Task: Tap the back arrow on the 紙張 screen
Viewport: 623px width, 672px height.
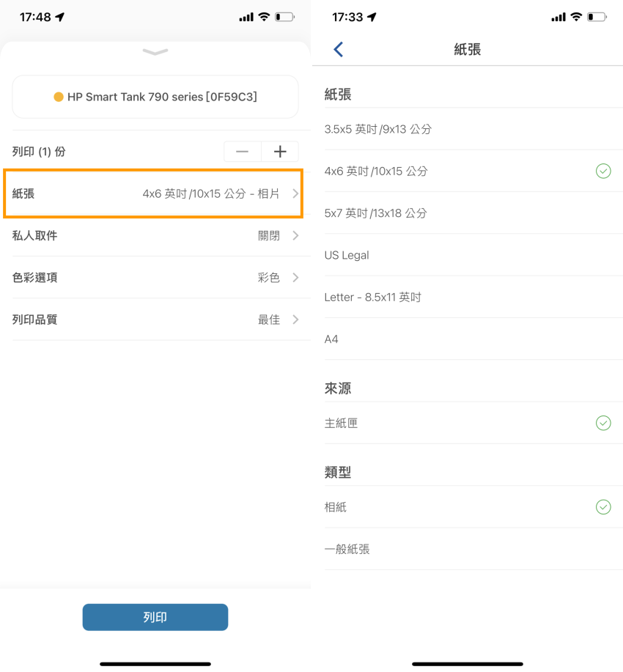Action: [339, 49]
